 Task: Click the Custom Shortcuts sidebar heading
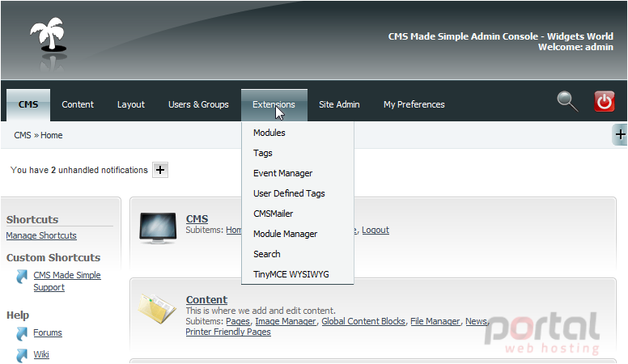point(53,257)
